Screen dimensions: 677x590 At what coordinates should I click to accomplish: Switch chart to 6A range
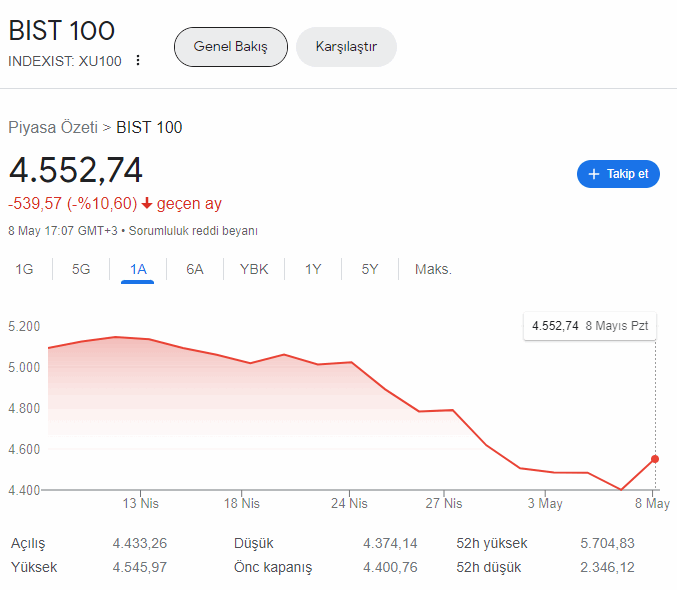(x=194, y=269)
